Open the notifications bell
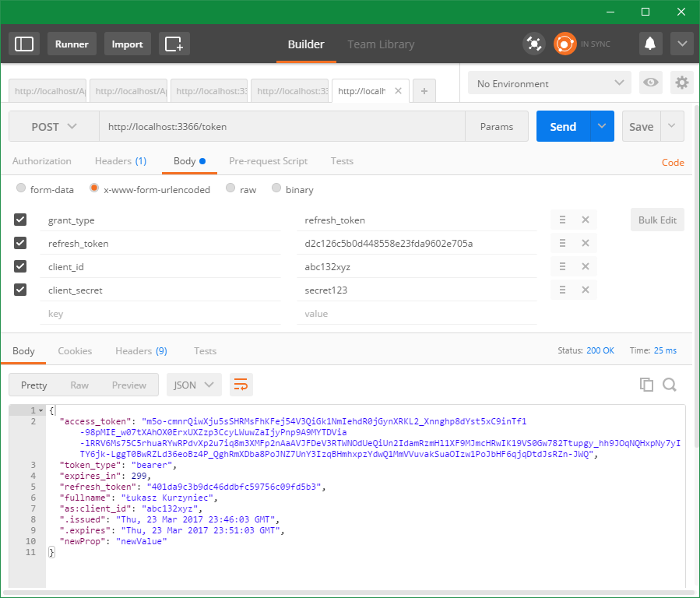This screenshot has width=700, height=598. coord(650,44)
